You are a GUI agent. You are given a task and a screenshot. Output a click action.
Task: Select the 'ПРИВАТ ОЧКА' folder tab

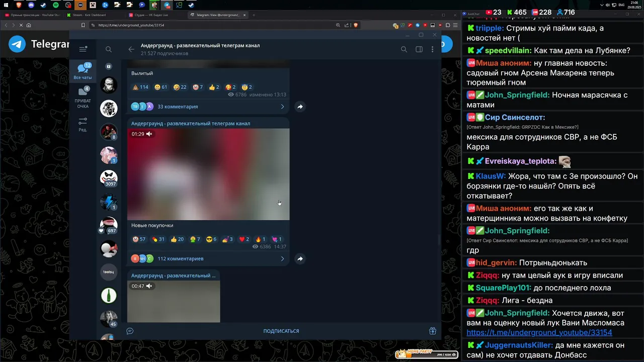click(83, 98)
